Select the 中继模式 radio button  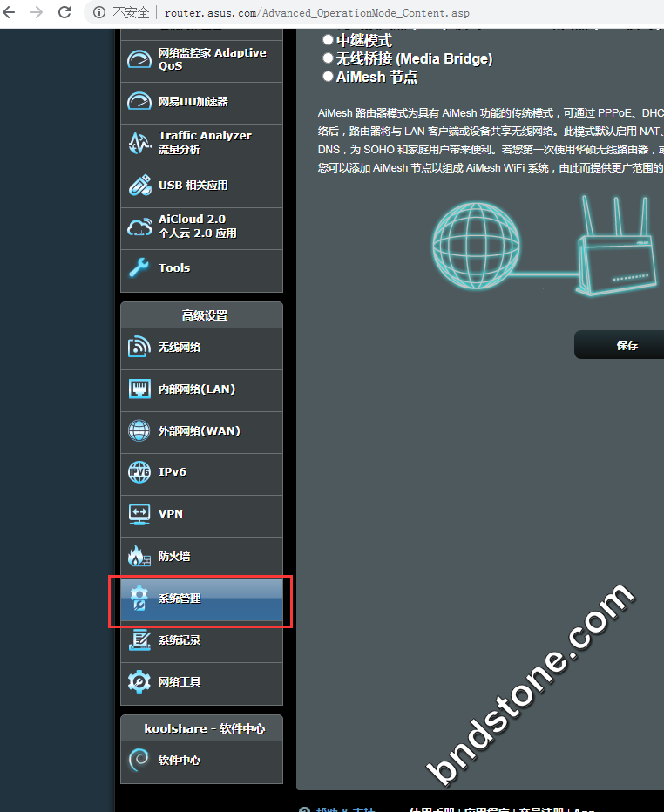point(328,40)
